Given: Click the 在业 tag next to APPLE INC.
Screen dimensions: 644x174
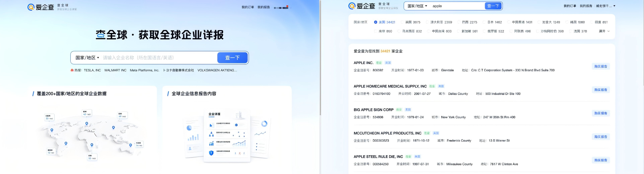Looking at the screenshot, I should pyautogui.click(x=379, y=63).
